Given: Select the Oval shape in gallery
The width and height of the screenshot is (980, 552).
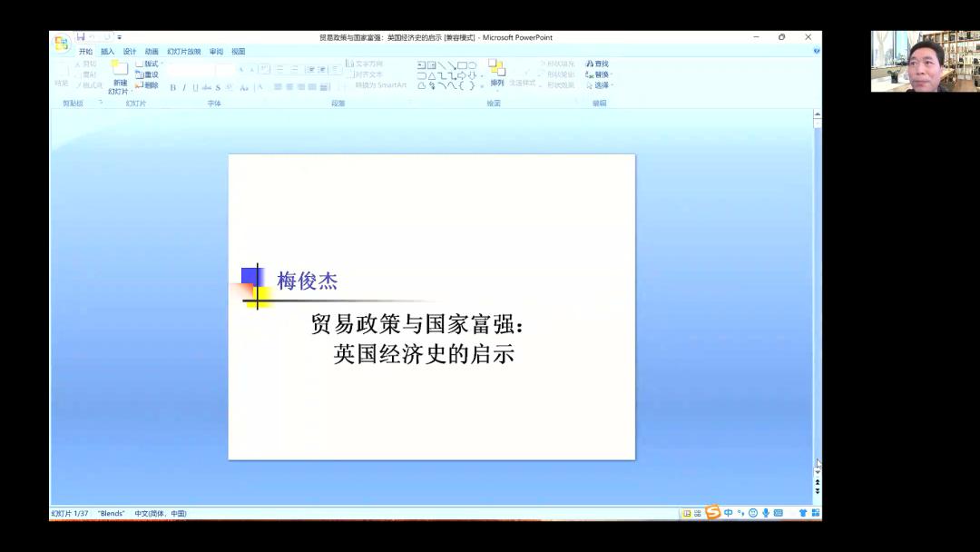Looking at the screenshot, I should 472,65.
